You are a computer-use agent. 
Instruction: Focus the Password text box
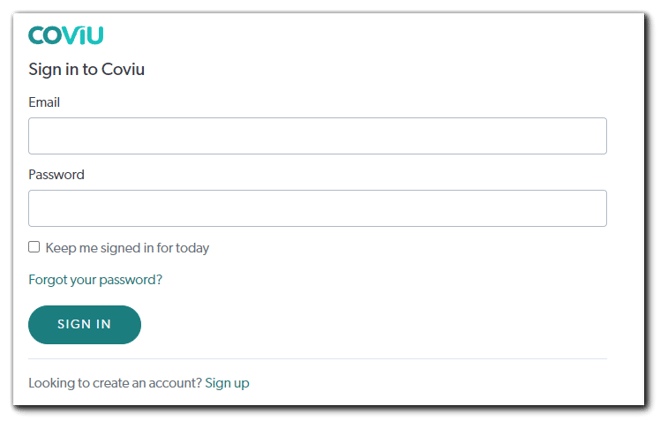point(317,208)
